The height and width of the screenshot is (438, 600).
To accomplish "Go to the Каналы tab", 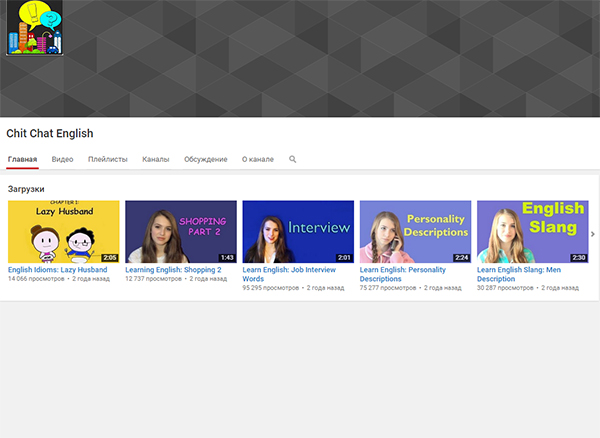I will click(156, 159).
